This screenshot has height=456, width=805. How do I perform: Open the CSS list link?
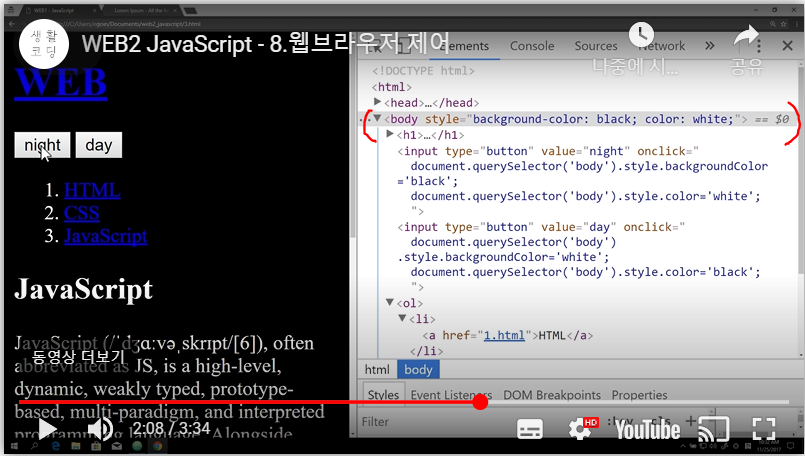coord(82,213)
